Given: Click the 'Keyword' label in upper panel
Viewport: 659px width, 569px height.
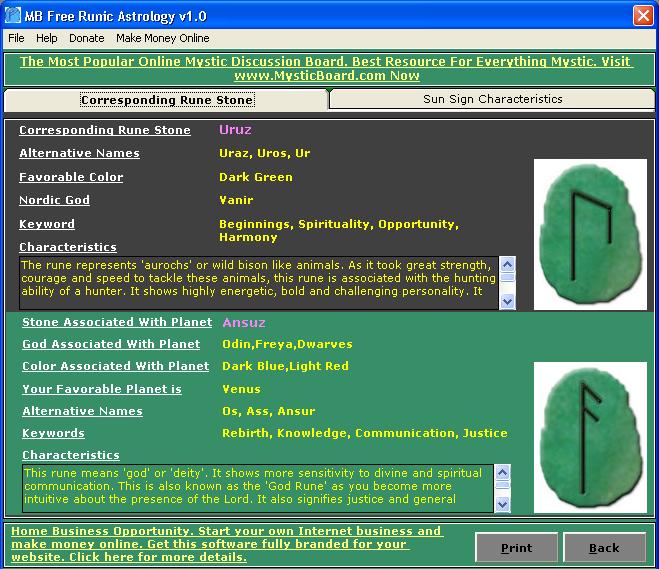Looking at the screenshot, I should click(x=47, y=224).
